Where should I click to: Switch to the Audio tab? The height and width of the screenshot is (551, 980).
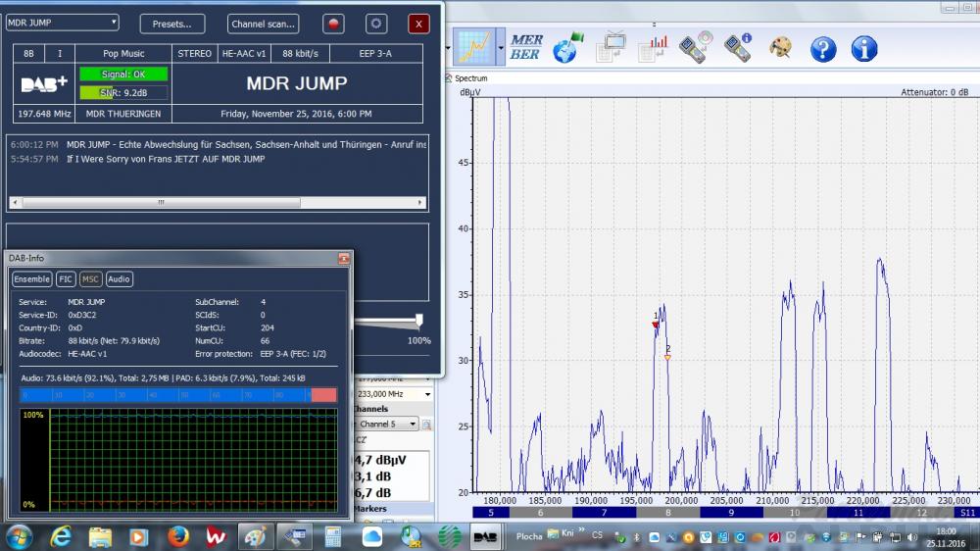[119, 279]
